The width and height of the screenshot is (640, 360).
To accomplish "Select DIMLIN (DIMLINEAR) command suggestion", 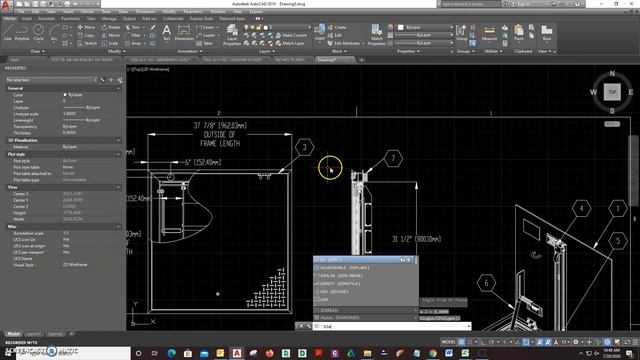I will click(x=365, y=276).
